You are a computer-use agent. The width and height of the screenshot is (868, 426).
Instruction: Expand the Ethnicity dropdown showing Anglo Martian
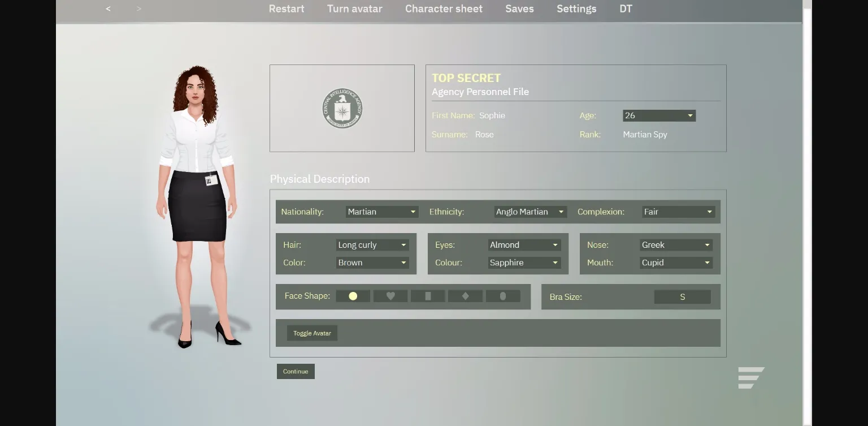[x=529, y=211]
